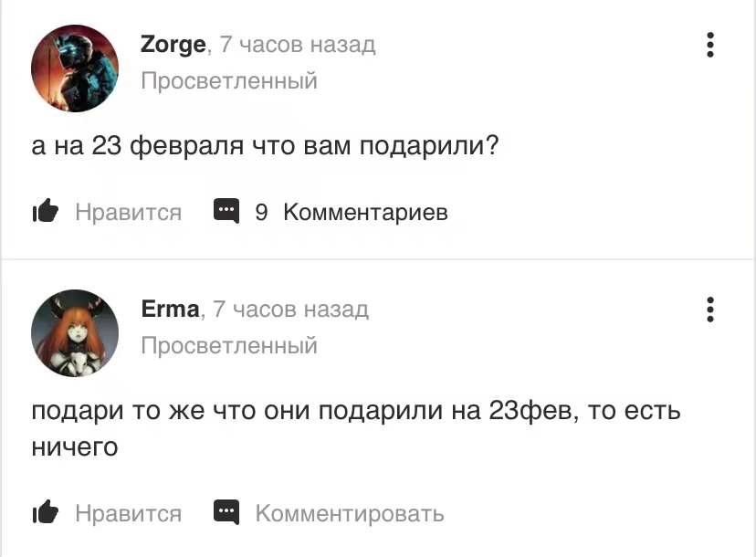Viewport: 756px width, 557px height.
Task: Click the speech bubble icon next to Комментировать
Action: (x=226, y=512)
